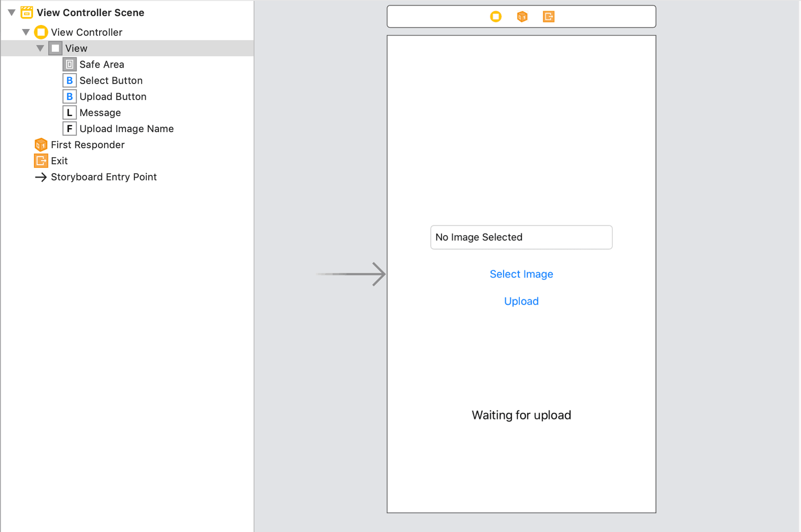
Task: Select 'Select Button' in document outline
Action: [111, 81]
